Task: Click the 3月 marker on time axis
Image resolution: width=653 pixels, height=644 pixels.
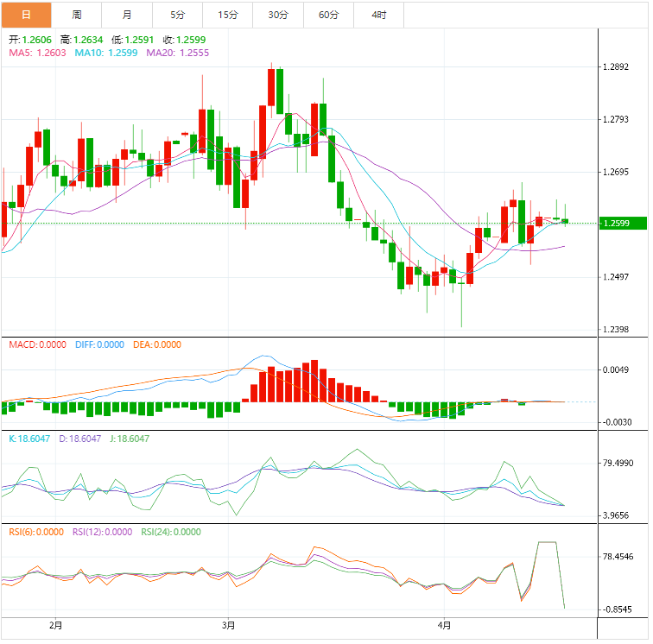Action: tap(229, 624)
